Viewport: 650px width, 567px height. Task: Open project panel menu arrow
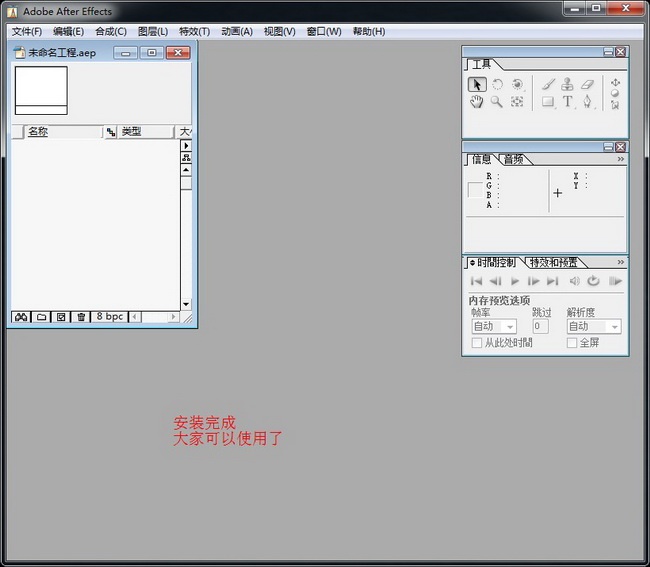tap(186, 146)
